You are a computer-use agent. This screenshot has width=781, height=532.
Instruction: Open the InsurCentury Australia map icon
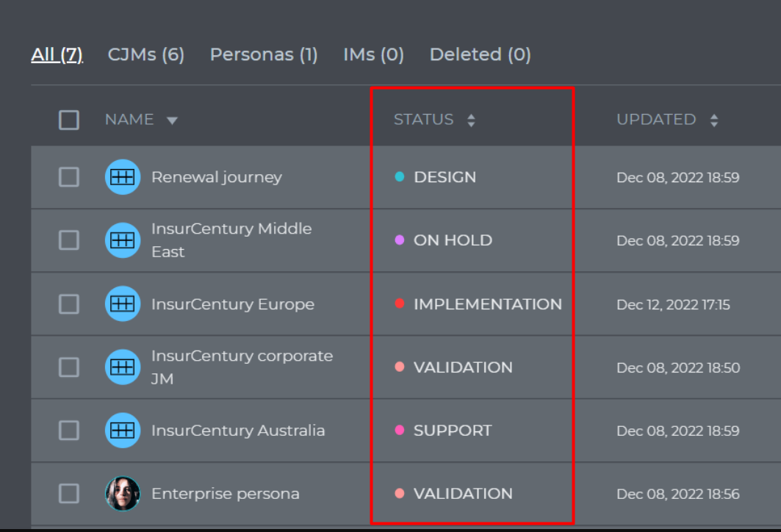[x=123, y=431]
